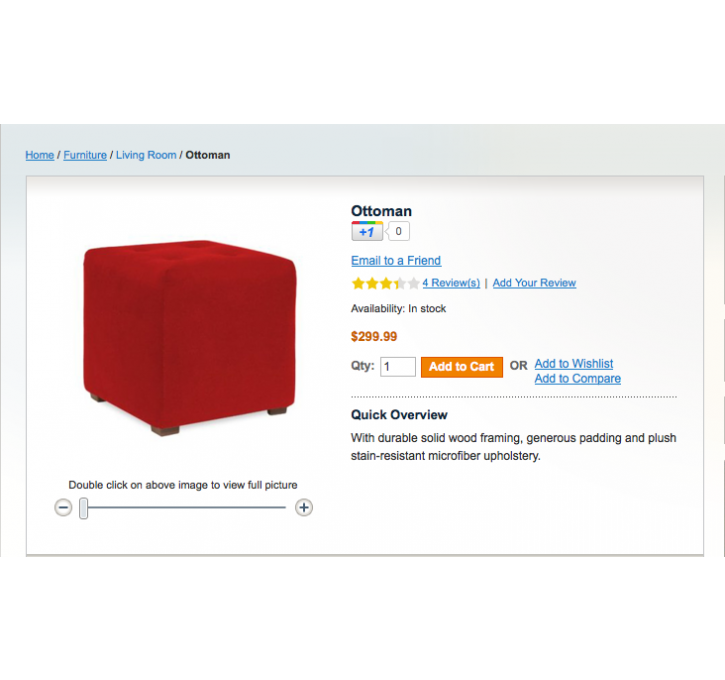
Task: Click the zoom slider track
Action: coord(184,508)
